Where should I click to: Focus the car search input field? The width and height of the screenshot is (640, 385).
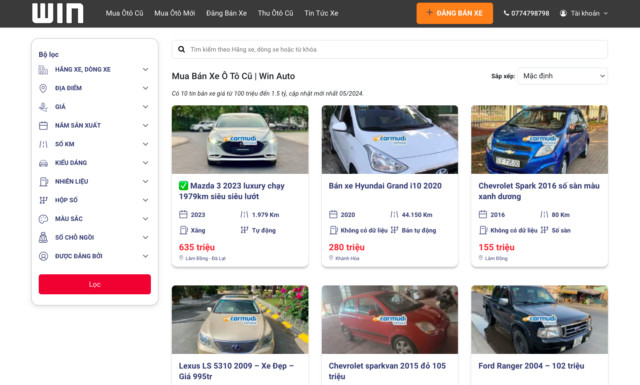point(390,49)
